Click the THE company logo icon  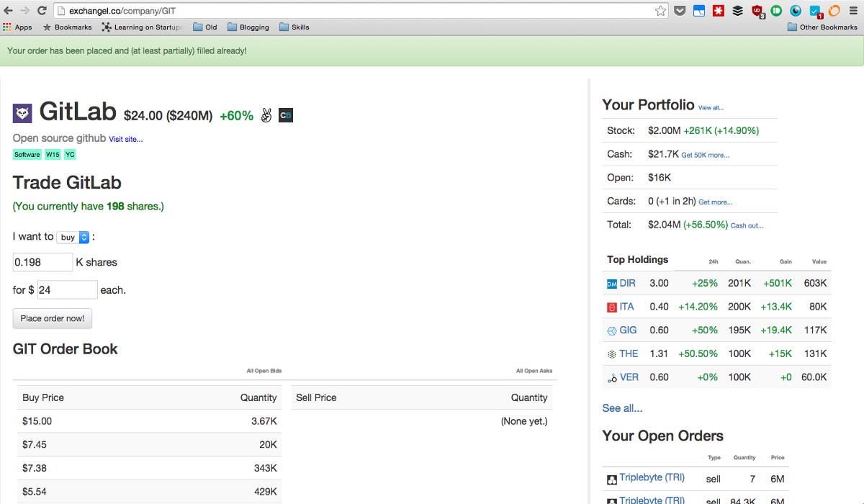[x=612, y=354]
